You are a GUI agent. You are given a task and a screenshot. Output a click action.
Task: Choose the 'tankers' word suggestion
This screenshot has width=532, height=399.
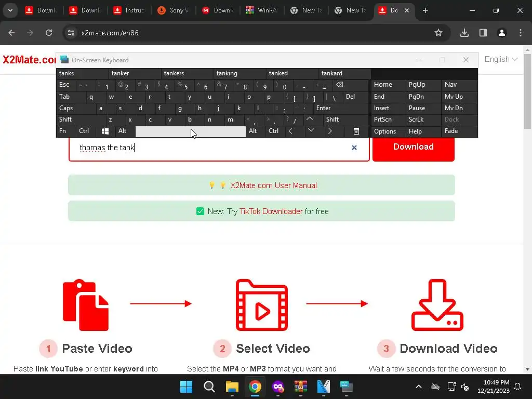[188, 73]
